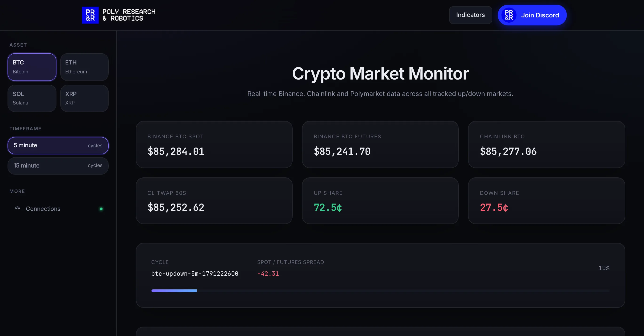Choose the 15 minute timeframe
The height and width of the screenshot is (336, 644).
coord(58,165)
